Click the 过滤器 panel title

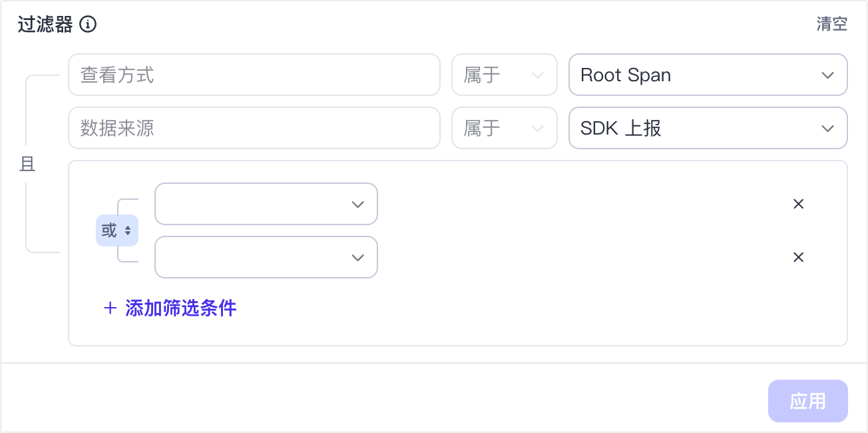[45, 25]
